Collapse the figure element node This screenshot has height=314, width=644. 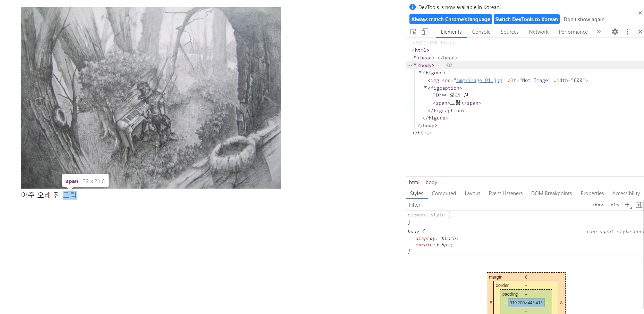[x=420, y=72]
